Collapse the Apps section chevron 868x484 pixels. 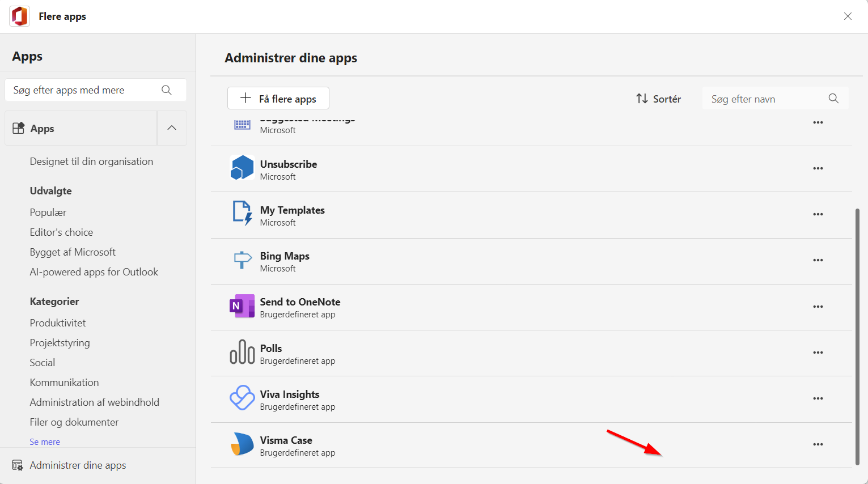pos(172,128)
